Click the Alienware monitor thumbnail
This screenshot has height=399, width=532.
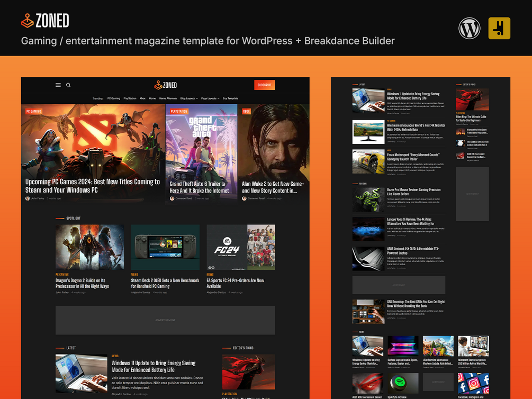pyautogui.click(x=368, y=132)
